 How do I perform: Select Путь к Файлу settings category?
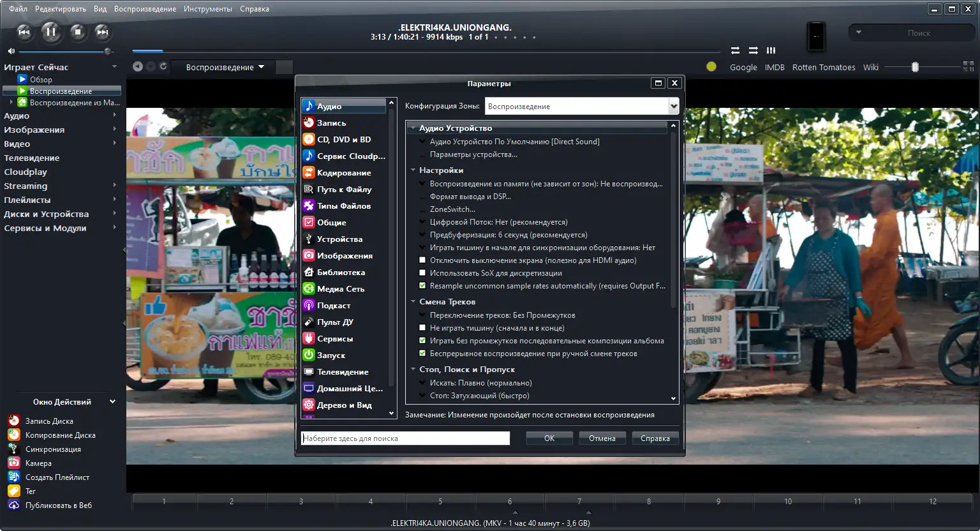(x=344, y=189)
